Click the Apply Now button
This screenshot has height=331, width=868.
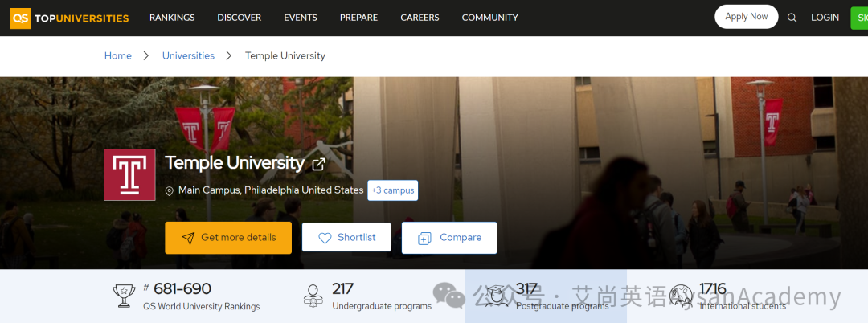pos(746,17)
